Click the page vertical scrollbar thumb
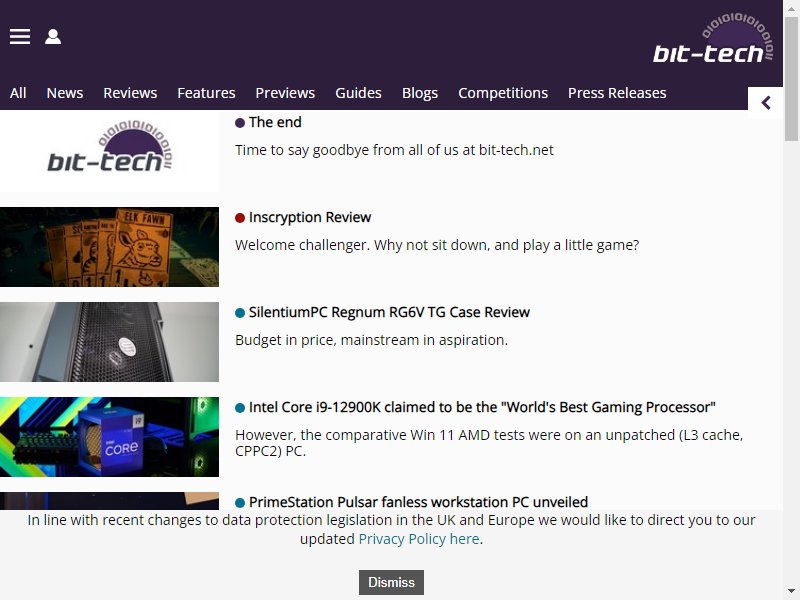The width and height of the screenshot is (800, 600). click(791, 79)
